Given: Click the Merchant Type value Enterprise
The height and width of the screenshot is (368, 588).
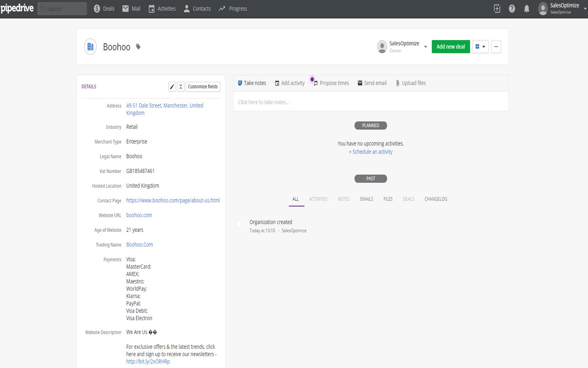Looking at the screenshot, I should click(137, 141).
